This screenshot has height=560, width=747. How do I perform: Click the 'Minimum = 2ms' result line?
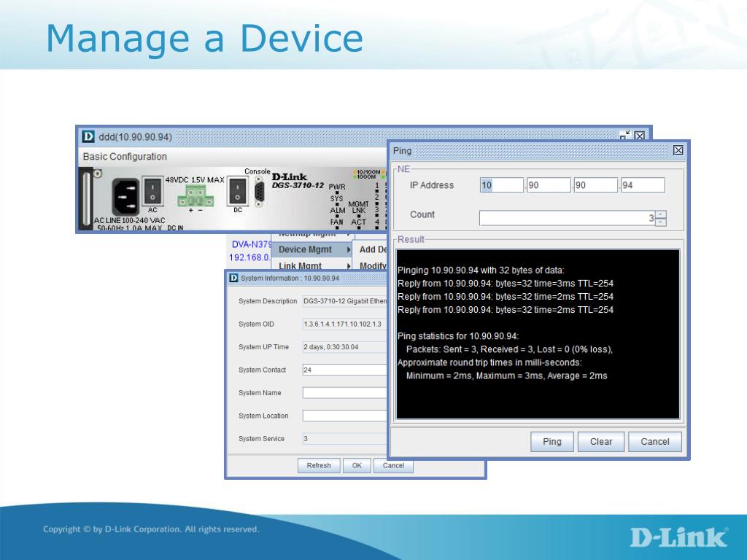point(506,376)
